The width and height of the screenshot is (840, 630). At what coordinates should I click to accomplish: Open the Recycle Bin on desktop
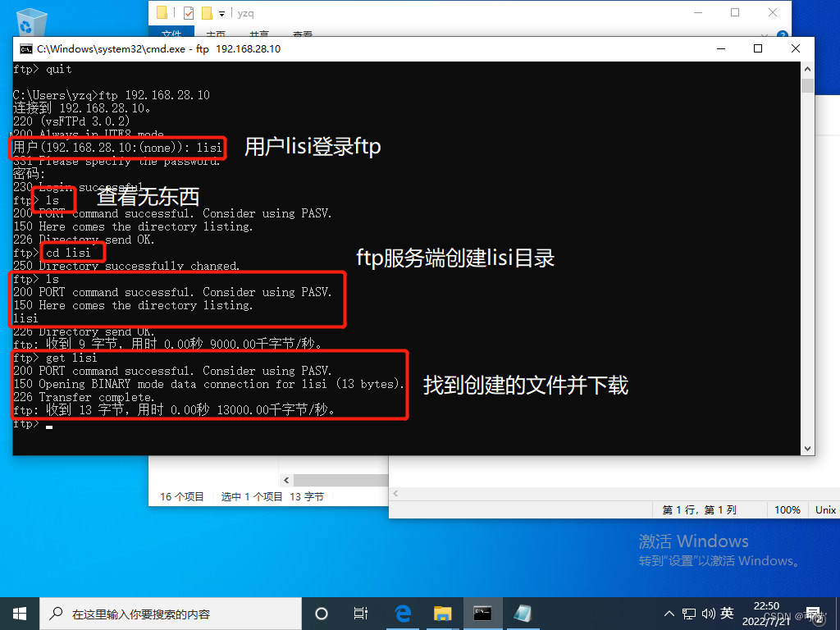tap(32, 22)
